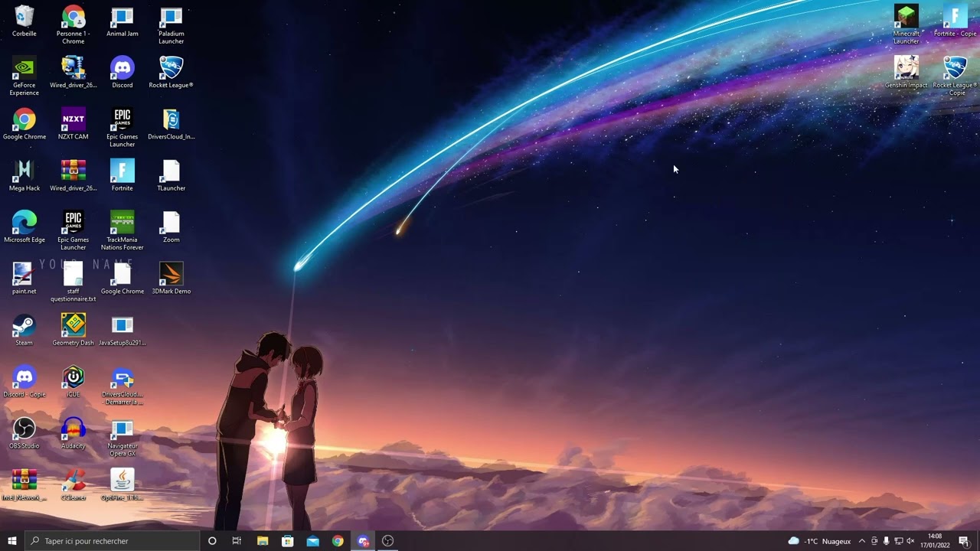The width and height of the screenshot is (980, 551).
Task: Select the Geometry Dash shortcut
Action: click(x=73, y=330)
